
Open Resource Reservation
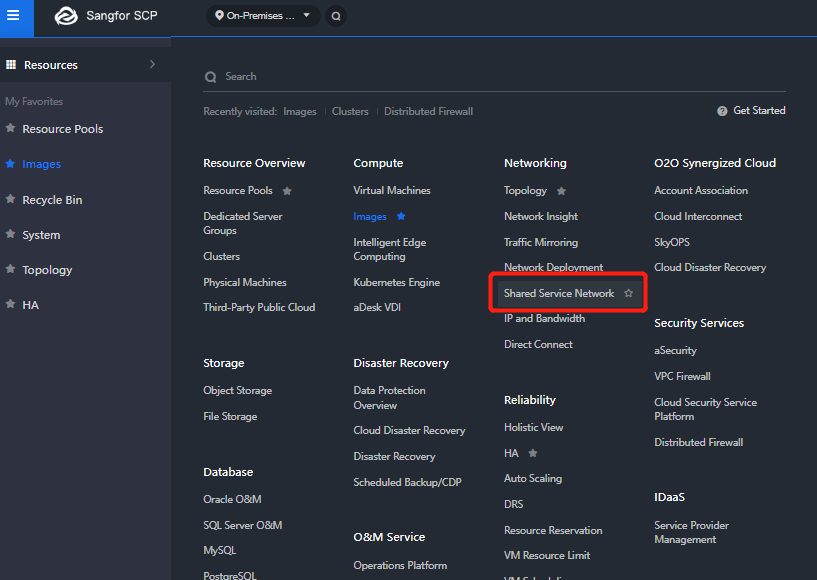coord(553,530)
